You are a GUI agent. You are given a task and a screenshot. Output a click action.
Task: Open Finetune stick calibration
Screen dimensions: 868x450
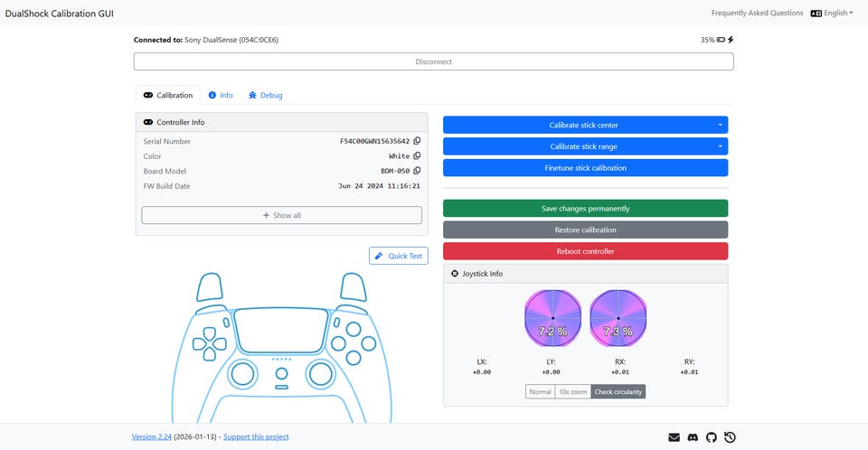(x=585, y=168)
